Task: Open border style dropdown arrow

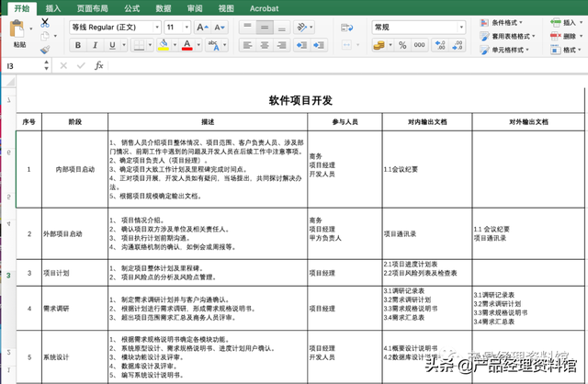Action: 150,45
